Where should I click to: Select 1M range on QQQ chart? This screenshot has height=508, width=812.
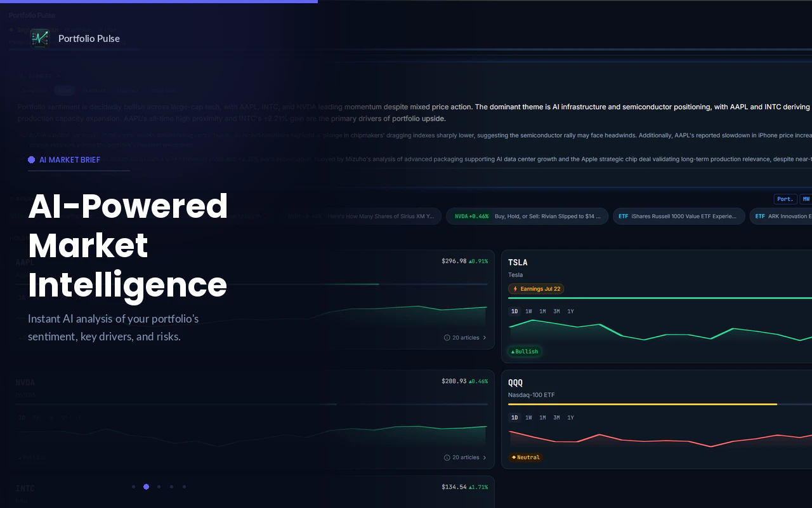point(542,417)
